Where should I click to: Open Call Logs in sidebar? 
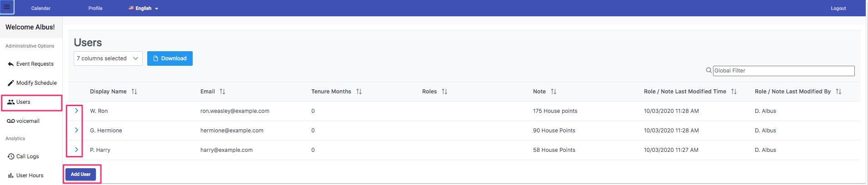point(27,156)
